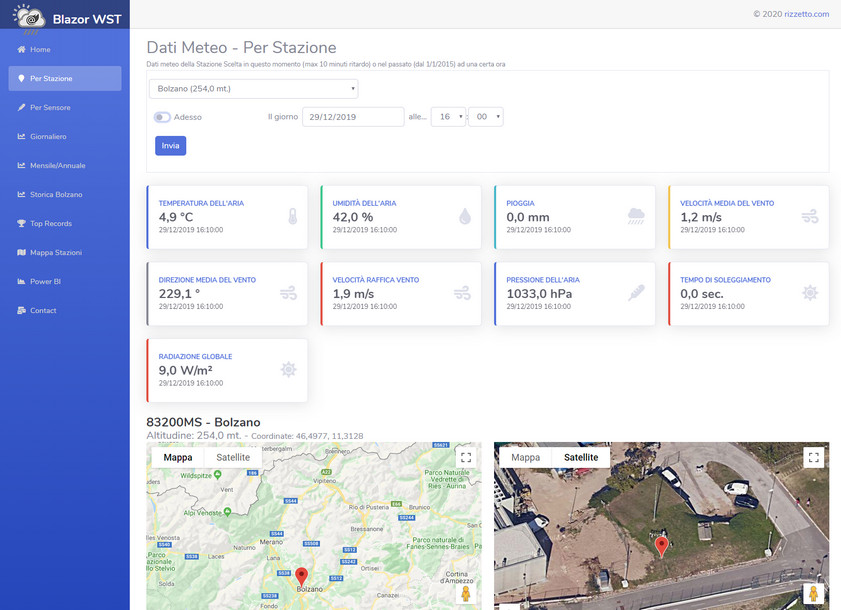841x610 pixels.
Task: Click Street View pegman on satellite map
Action: click(814, 593)
